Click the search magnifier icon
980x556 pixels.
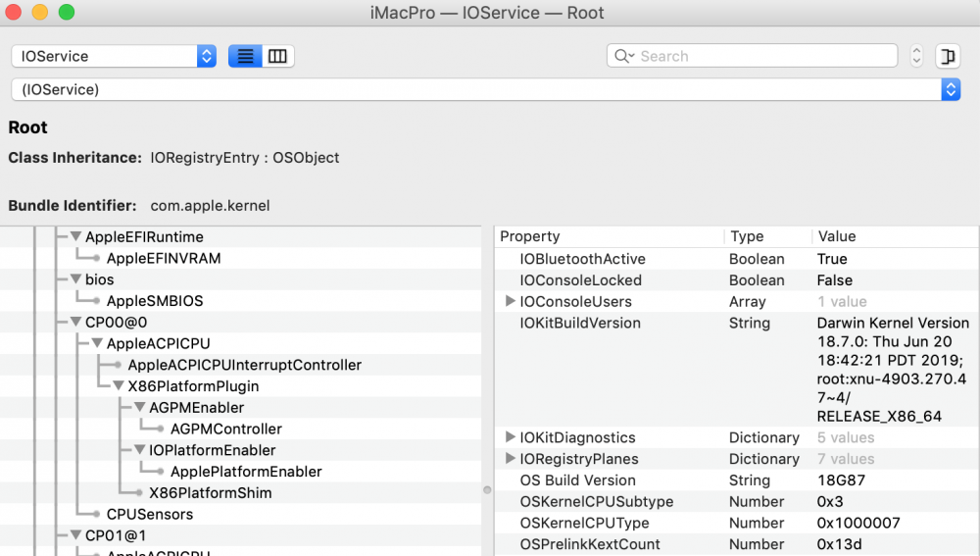[x=623, y=56]
